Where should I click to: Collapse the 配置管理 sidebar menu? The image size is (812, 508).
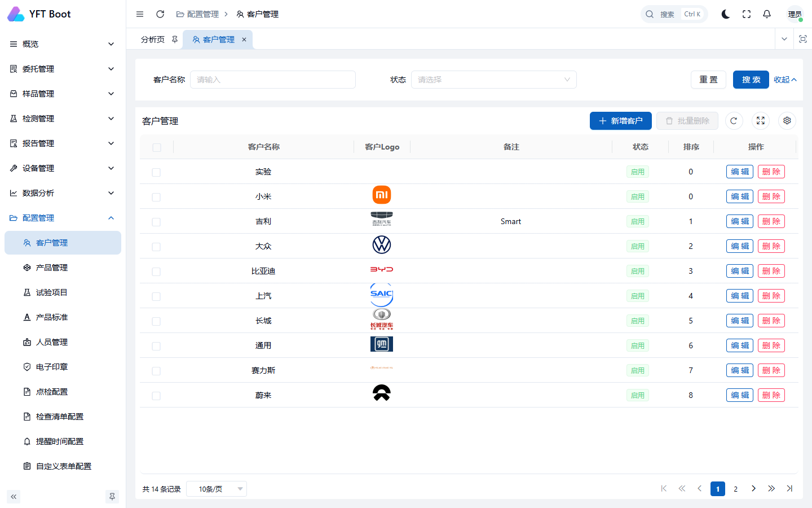click(63, 218)
